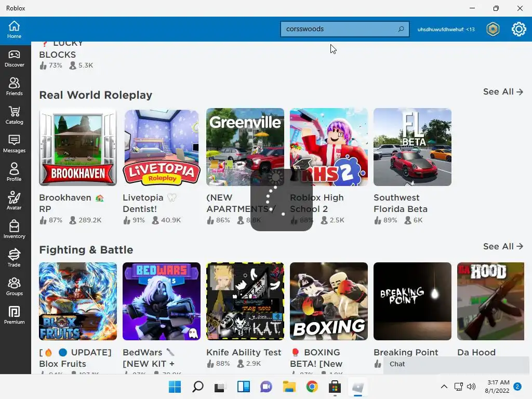This screenshot has height=399, width=532.
Task: Click the Fighting & Battle heading
Action: (x=86, y=250)
